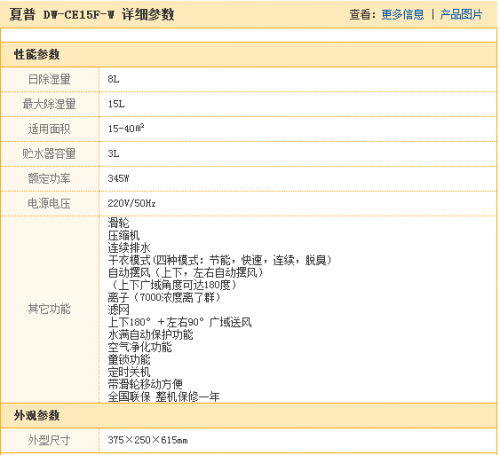This screenshot has height=455, width=500.
Task: Click the 345W value
Action: tap(118, 179)
